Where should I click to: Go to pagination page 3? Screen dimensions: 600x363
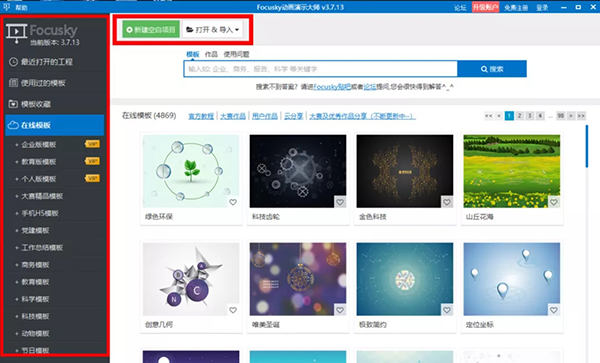[x=530, y=116]
